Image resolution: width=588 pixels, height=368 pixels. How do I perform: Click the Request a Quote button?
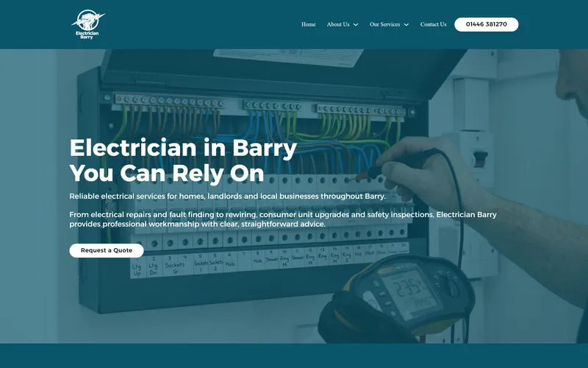(x=107, y=250)
